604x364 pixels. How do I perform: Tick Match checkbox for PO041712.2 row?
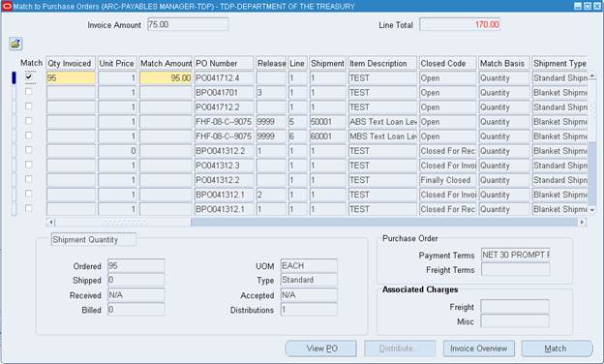tap(28, 106)
